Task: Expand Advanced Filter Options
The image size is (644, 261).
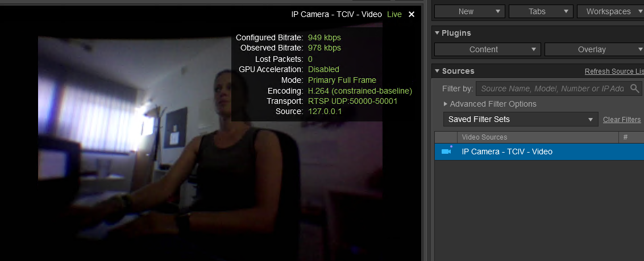Action: point(490,104)
